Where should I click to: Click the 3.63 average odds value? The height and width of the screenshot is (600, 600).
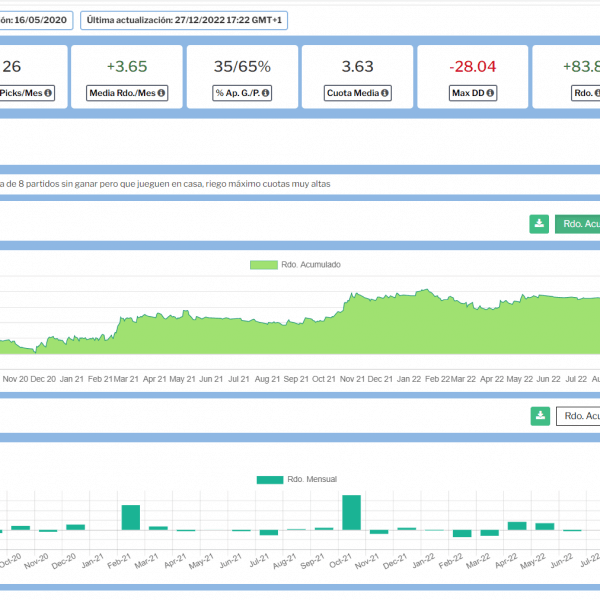tap(357, 67)
